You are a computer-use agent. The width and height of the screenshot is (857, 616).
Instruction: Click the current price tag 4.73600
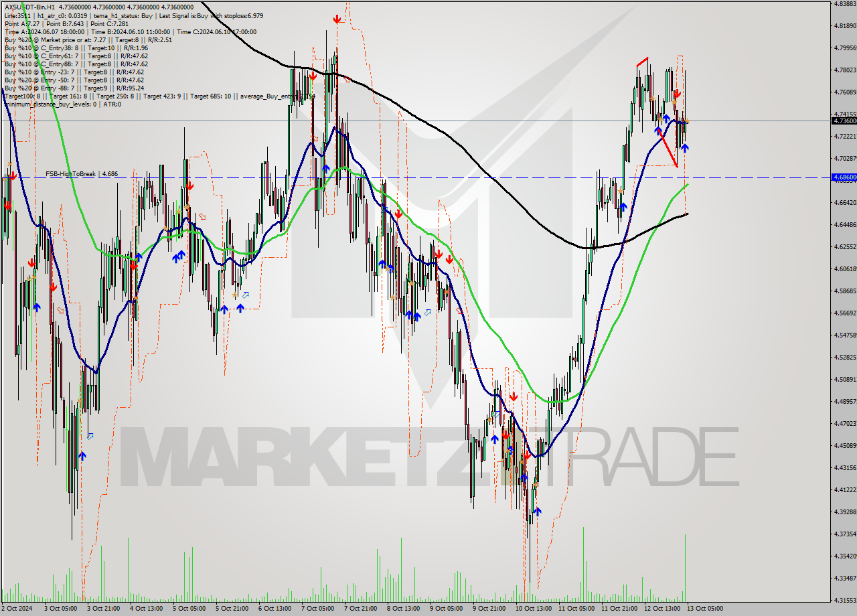(x=844, y=121)
